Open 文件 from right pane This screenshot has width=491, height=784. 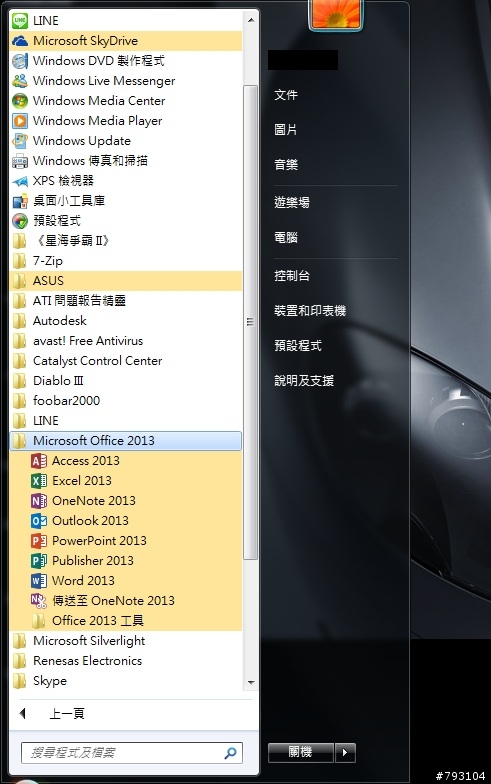tap(286, 94)
